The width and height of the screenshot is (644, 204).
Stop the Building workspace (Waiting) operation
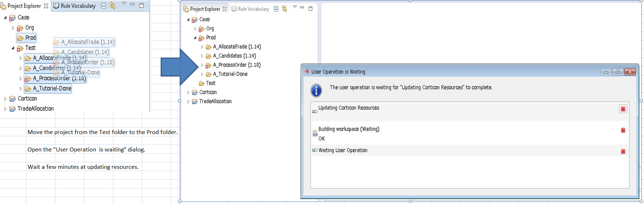pos(623,130)
